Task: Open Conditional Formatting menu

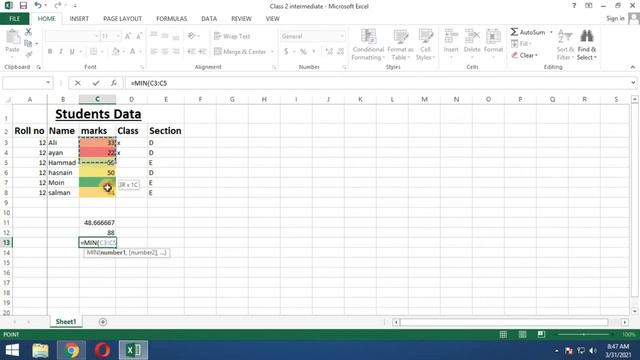Action: (368, 45)
